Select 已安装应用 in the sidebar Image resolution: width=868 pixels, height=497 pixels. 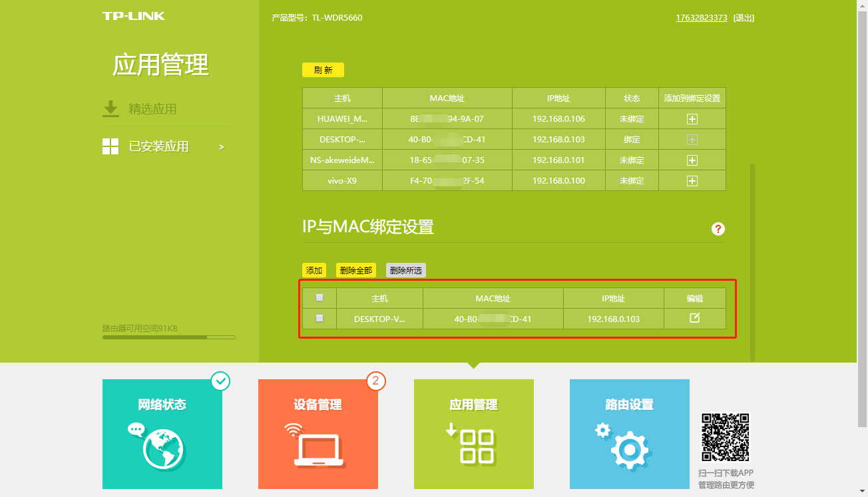pos(158,146)
